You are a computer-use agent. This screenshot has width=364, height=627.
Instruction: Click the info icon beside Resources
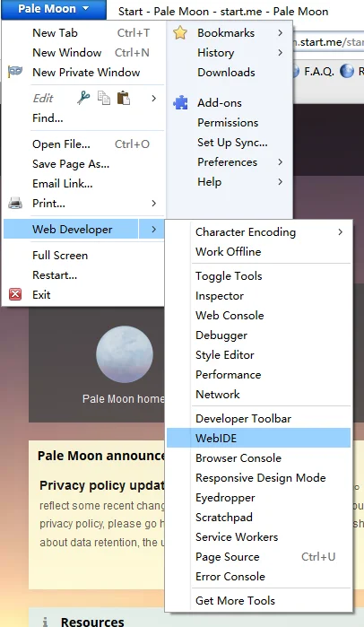(x=45, y=622)
